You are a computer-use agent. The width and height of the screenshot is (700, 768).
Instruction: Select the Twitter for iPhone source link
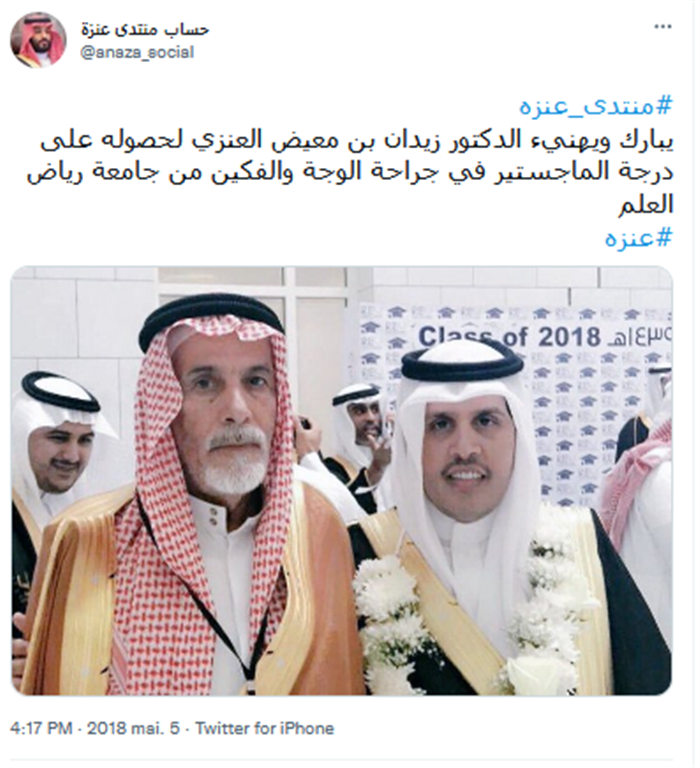tap(265, 728)
